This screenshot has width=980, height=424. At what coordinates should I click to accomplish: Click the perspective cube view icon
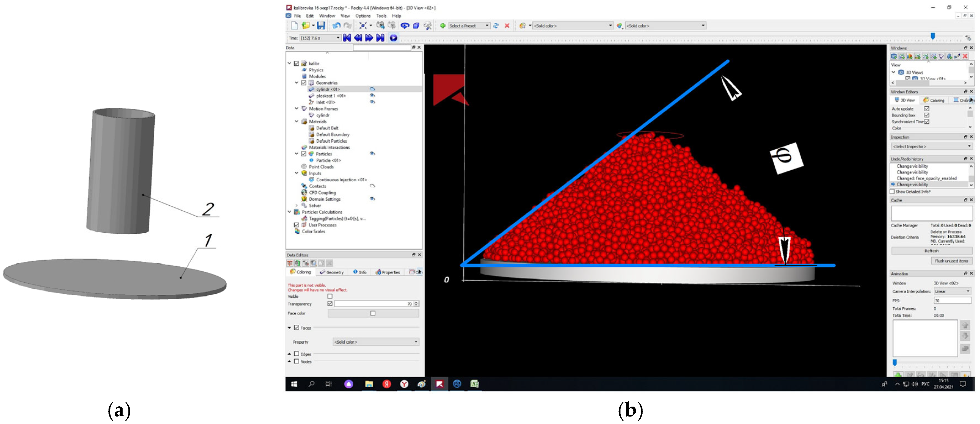416,25
